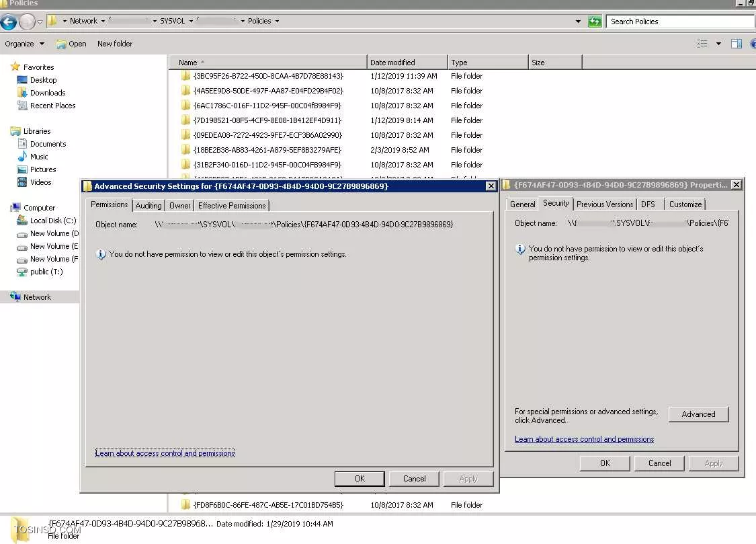This screenshot has width=756, height=544.
Task: Open the Customize tab
Action: [x=685, y=204]
